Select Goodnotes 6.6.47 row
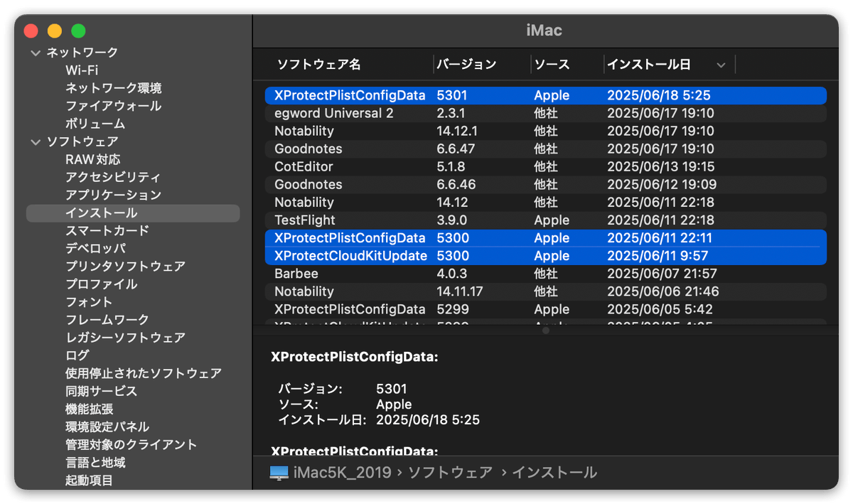This screenshot has width=853, height=504. [545, 149]
